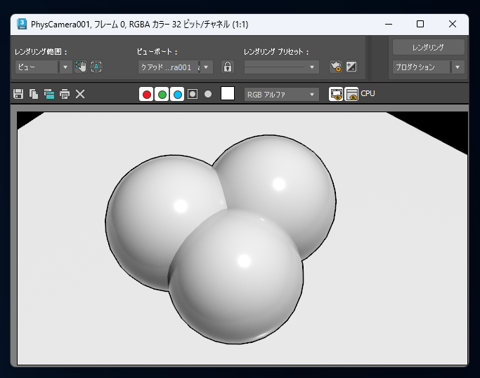Save the rendered image with disk icon
The image size is (480, 378).
tap(18, 94)
